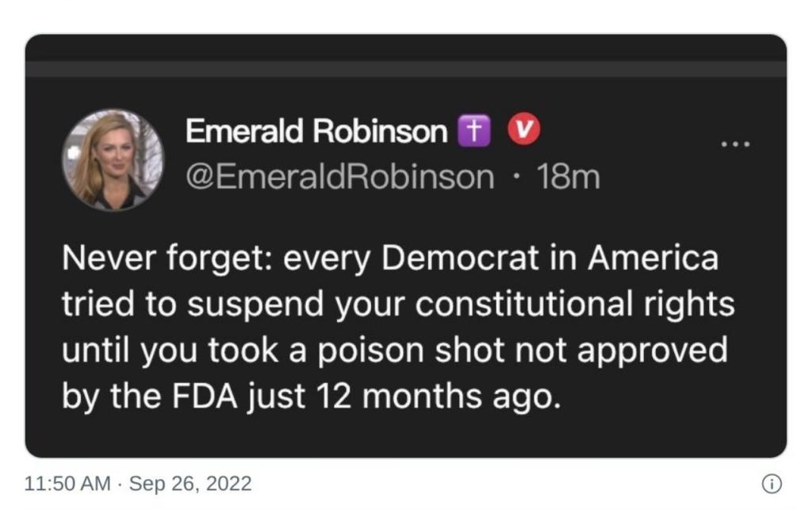The width and height of the screenshot is (812, 510).
Task: Click the Emerald Robinson display name
Action: [316, 132]
